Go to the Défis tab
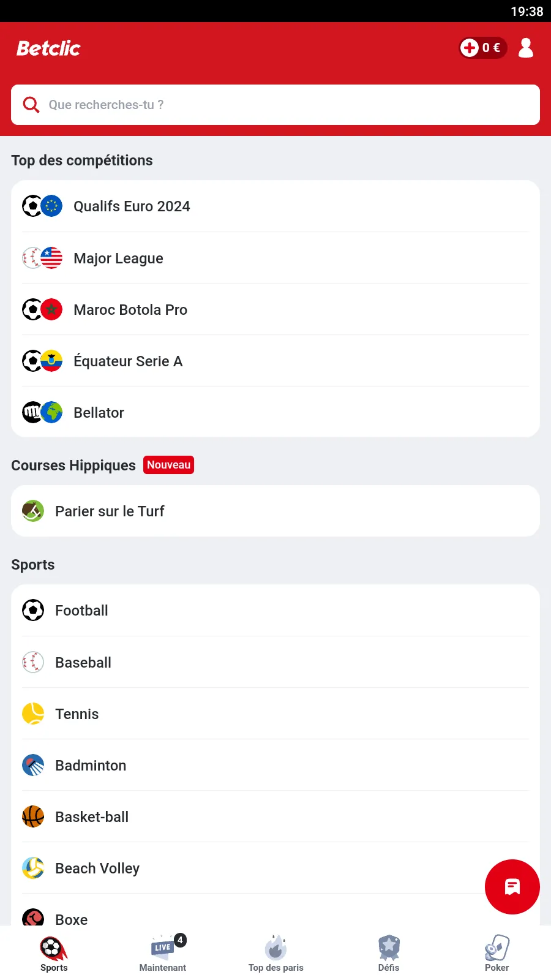The image size is (551, 980). (x=389, y=953)
